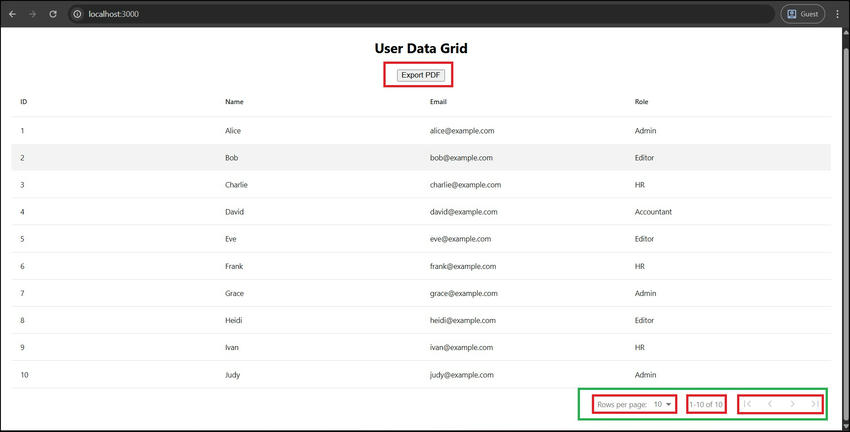Click the Export PDF button
This screenshot has width=850, height=432.
(x=420, y=75)
